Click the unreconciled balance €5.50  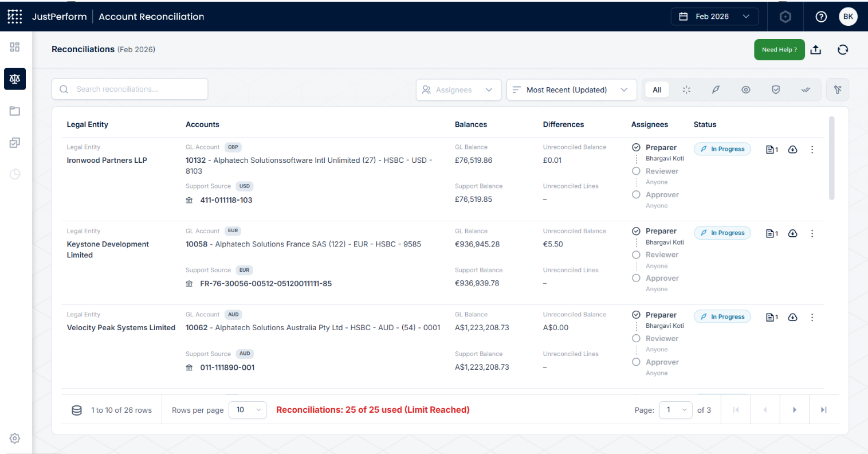tap(553, 244)
